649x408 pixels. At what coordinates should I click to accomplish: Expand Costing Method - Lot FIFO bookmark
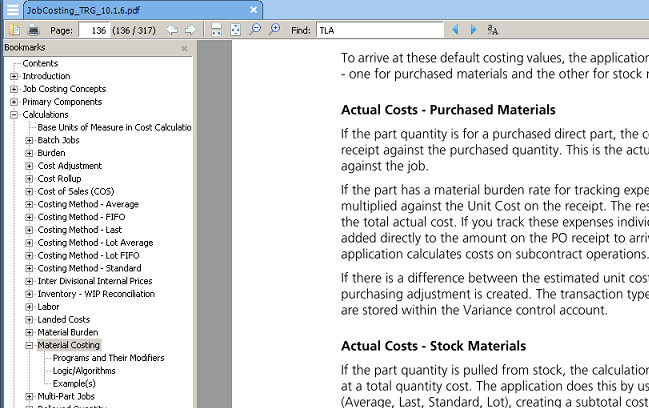pos(29,256)
